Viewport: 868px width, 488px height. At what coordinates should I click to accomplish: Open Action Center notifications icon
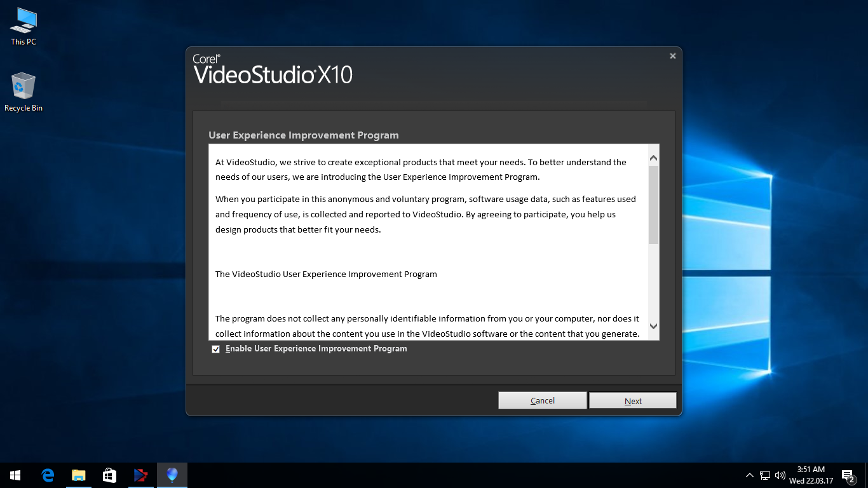[848, 475]
